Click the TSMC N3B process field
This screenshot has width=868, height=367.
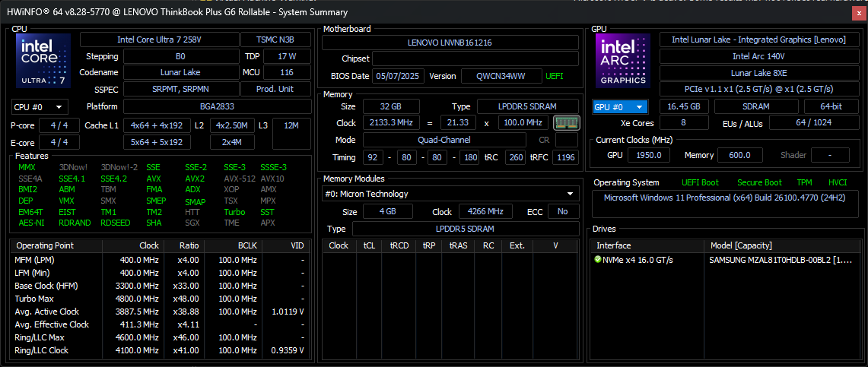pyautogui.click(x=275, y=40)
